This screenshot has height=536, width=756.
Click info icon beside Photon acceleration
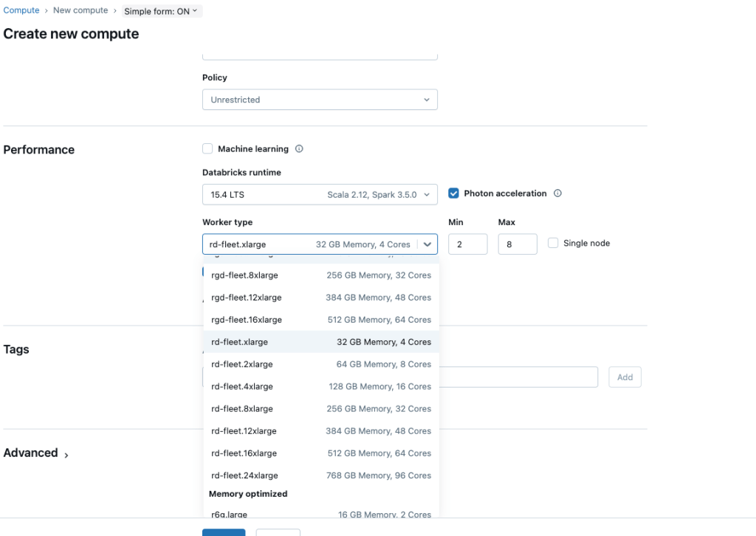point(557,193)
